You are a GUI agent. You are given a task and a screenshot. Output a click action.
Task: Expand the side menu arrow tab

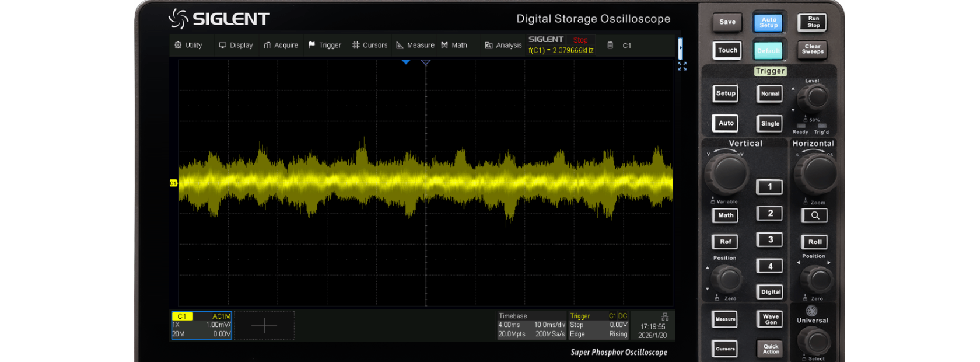click(680, 48)
